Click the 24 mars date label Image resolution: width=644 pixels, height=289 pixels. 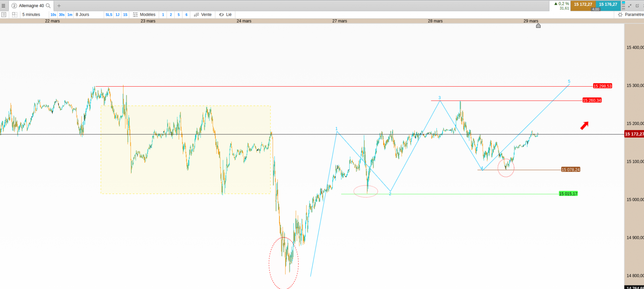pos(244,21)
